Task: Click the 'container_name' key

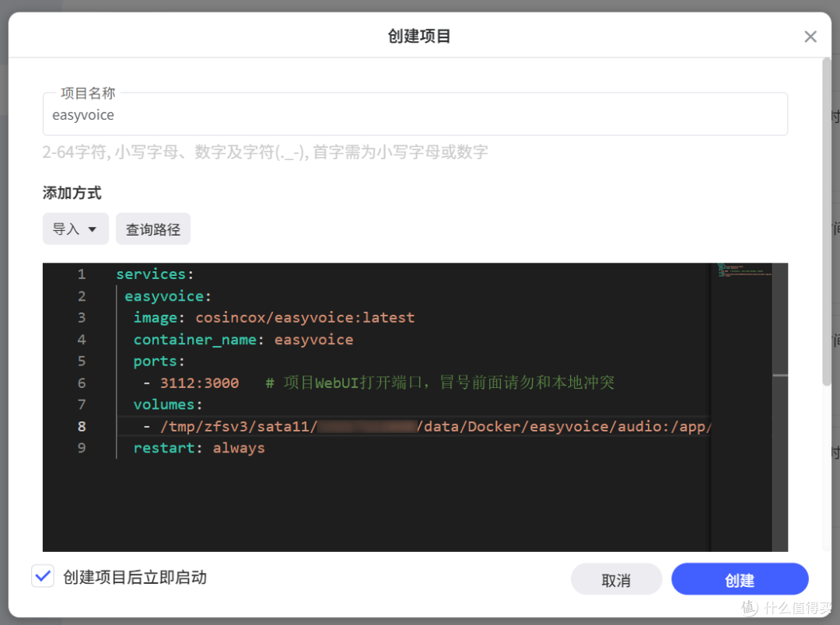Action: (195, 340)
